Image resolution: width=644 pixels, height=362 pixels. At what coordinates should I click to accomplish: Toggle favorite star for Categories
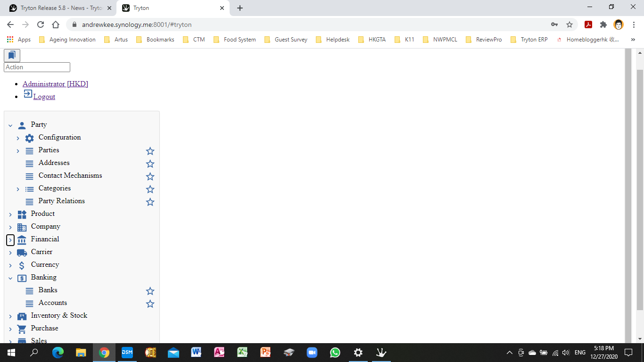tap(150, 189)
